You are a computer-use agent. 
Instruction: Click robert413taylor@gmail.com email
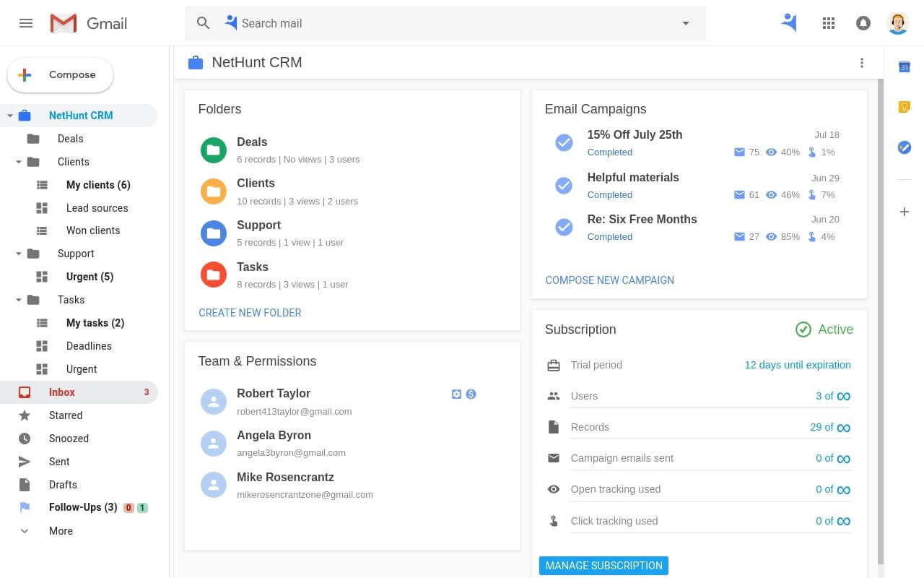294,411
